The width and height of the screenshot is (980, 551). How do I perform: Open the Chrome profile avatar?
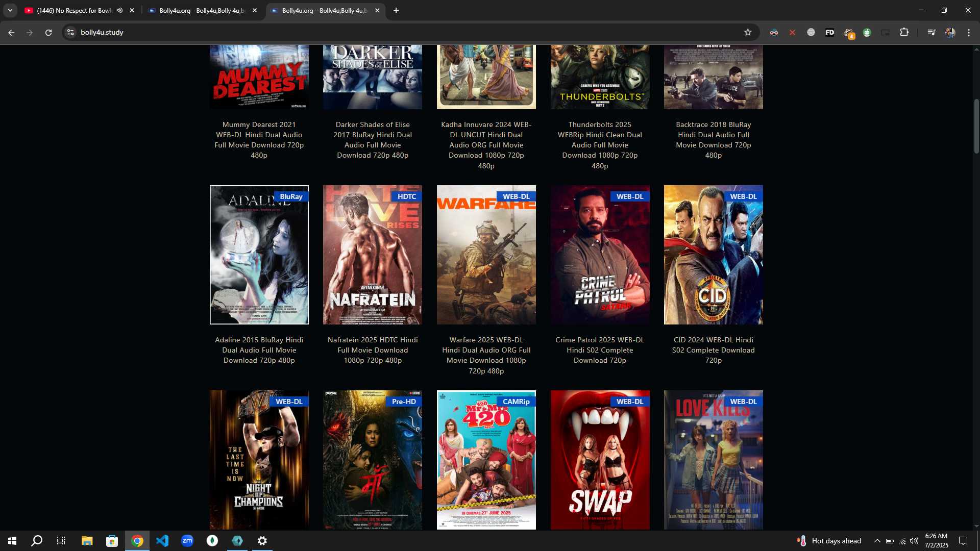pyautogui.click(x=950, y=32)
